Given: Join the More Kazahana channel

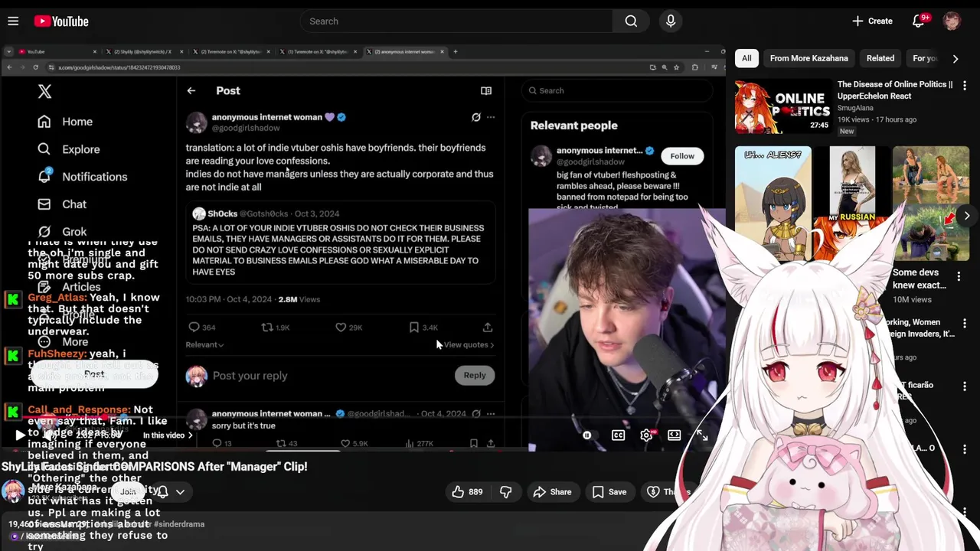Looking at the screenshot, I should [x=128, y=492].
